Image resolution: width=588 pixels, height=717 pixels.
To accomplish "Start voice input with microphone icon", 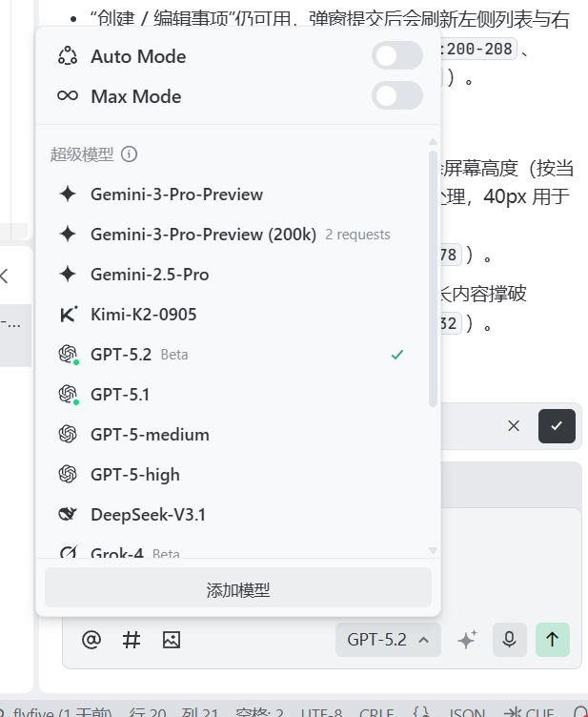I will pos(510,640).
